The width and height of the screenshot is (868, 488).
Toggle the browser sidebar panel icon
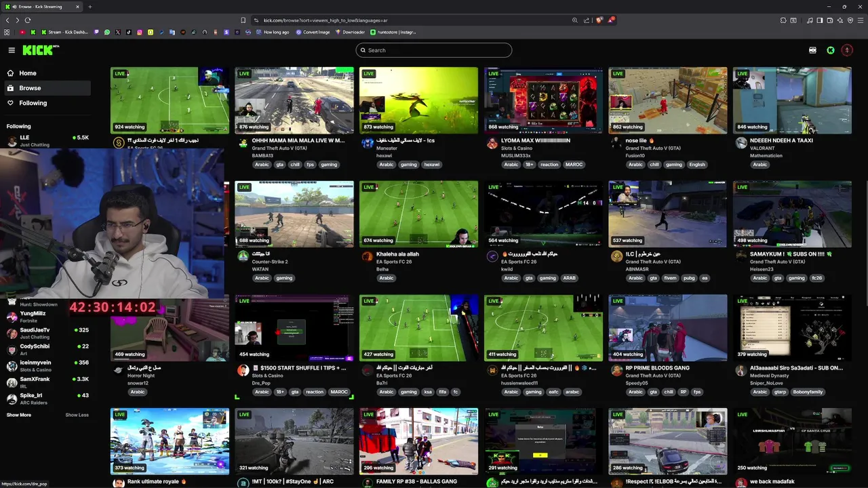820,20
